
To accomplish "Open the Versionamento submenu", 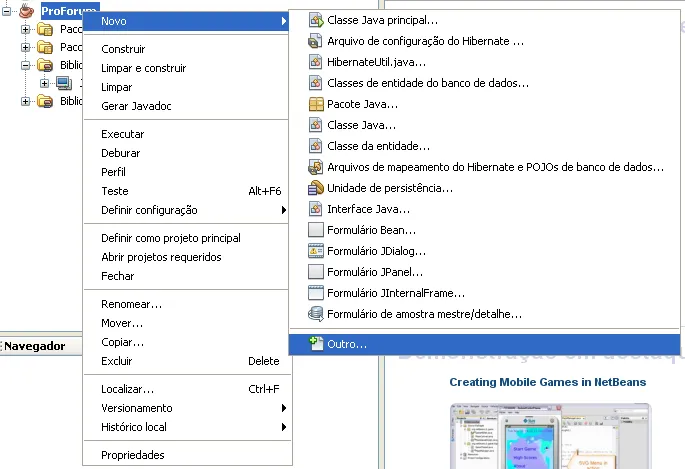I will point(188,408).
